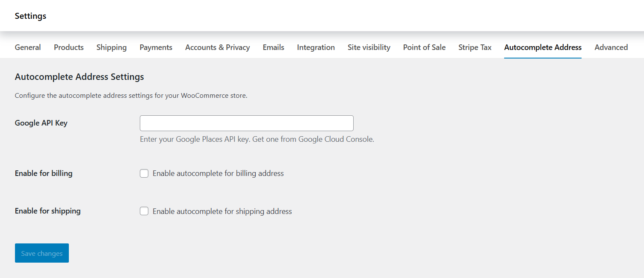Open the Integration tab
This screenshot has width=644, height=278.
pos(316,47)
